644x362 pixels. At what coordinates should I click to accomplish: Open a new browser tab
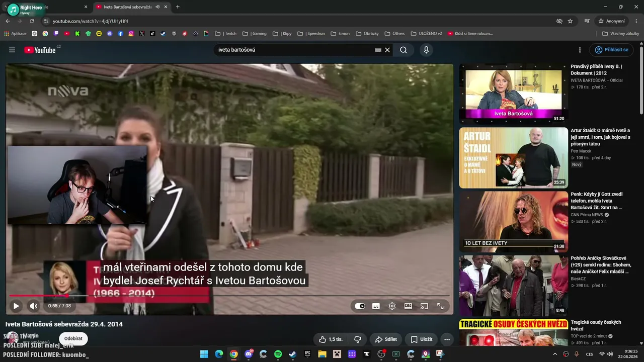pos(178,7)
